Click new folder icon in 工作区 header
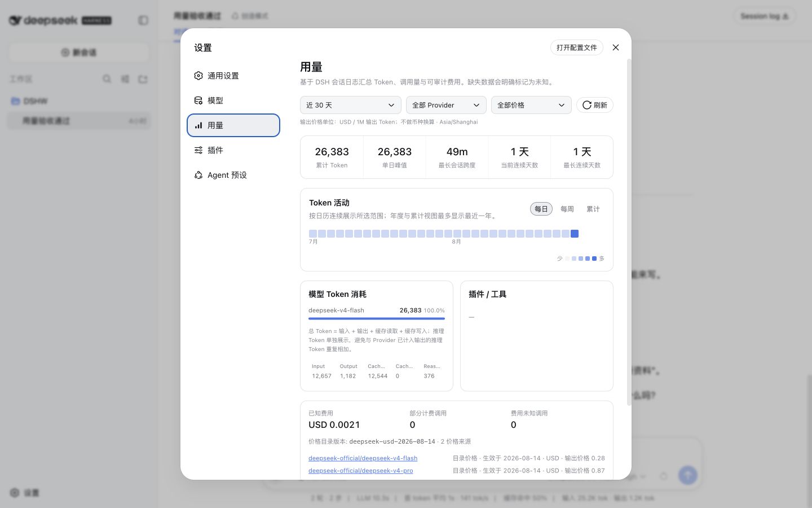The height and width of the screenshot is (508, 812). pos(143,79)
